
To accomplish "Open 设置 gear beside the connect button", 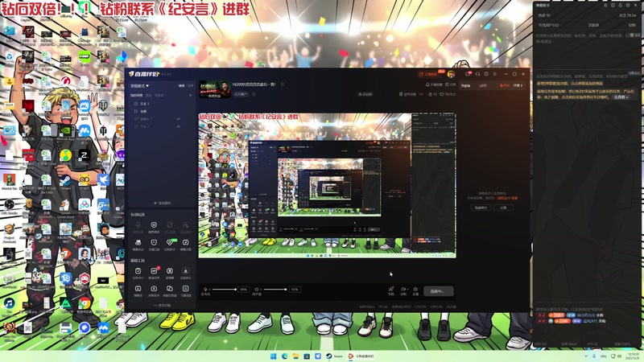I will 415,290.
